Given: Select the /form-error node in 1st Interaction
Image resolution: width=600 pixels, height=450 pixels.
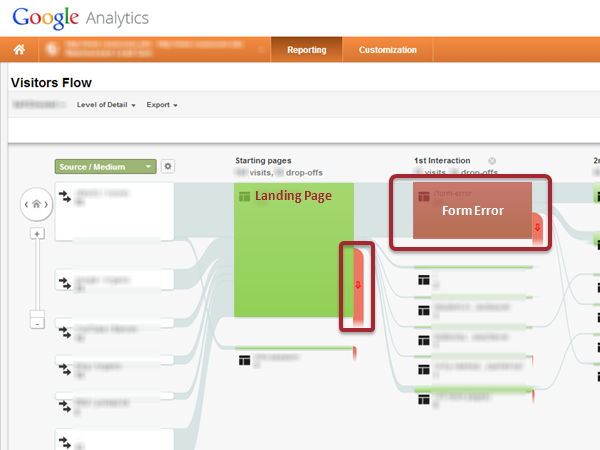Looking at the screenshot, I should (x=472, y=210).
